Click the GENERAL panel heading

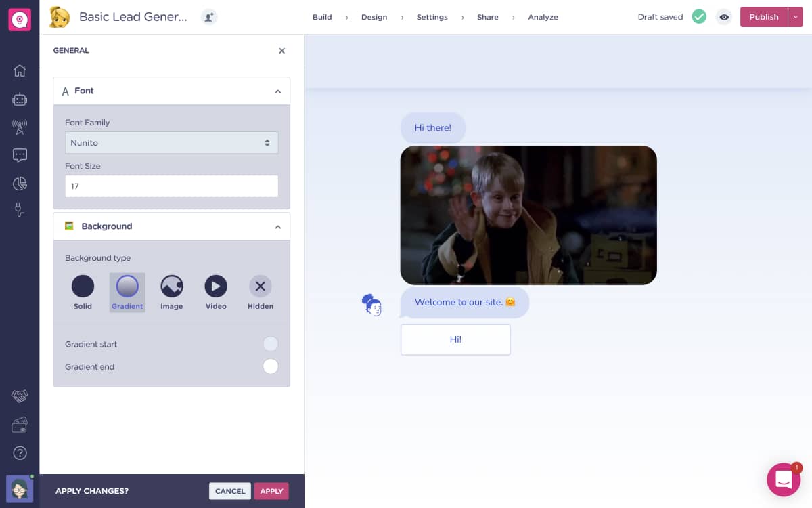pos(71,51)
